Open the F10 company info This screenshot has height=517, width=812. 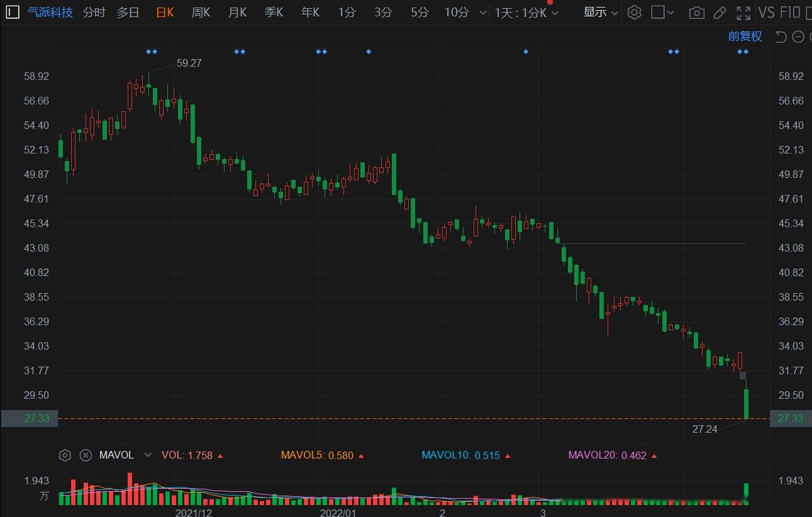click(x=790, y=12)
